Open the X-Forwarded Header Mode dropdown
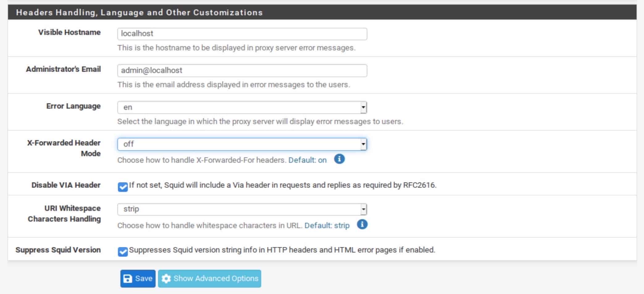Screen dimensions: 644x294 click(242, 144)
